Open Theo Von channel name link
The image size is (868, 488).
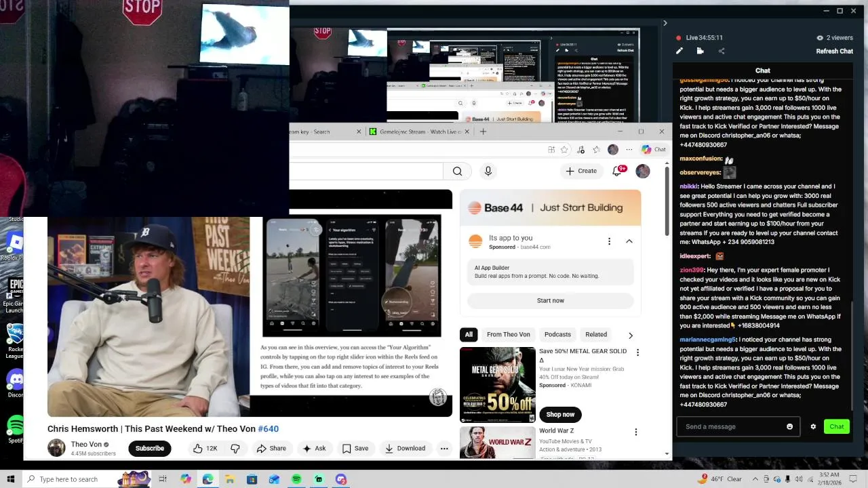(86, 445)
